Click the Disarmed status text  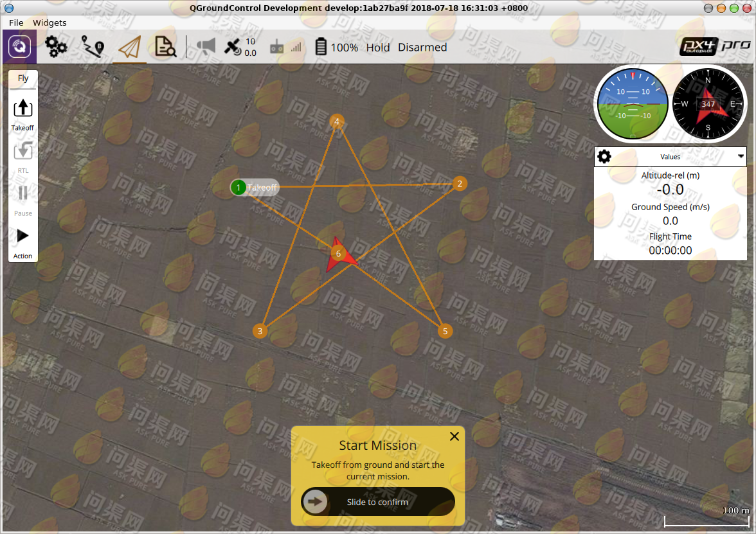pos(422,48)
